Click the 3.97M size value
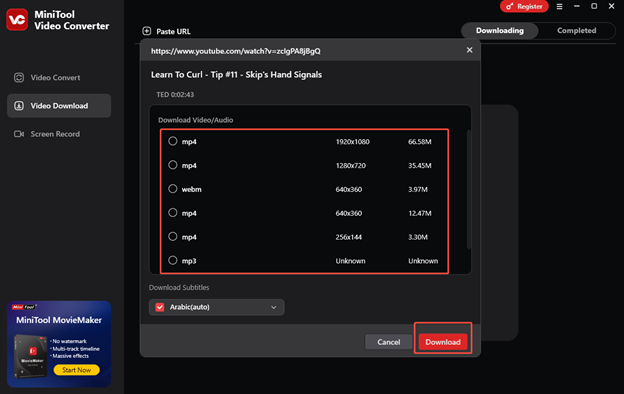Image resolution: width=624 pixels, height=394 pixels. click(418, 189)
